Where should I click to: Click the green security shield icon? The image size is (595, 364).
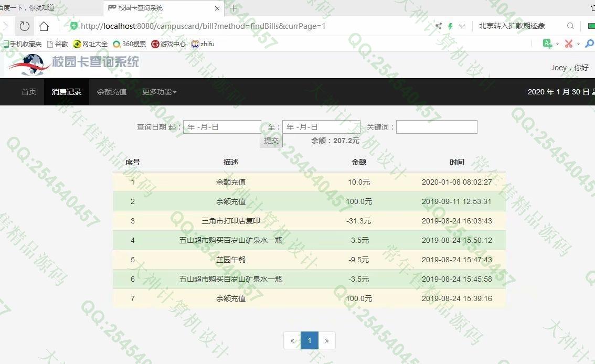pos(73,26)
